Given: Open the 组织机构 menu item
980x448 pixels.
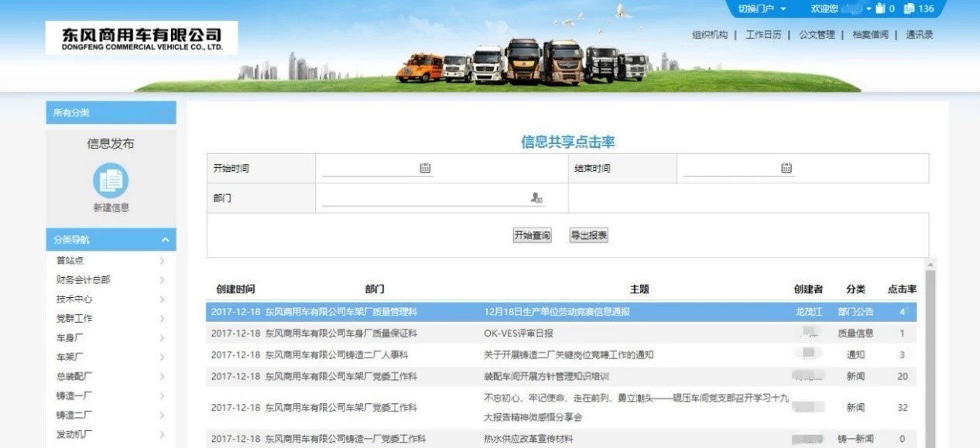Looking at the screenshot, I should tap(709, 35).
